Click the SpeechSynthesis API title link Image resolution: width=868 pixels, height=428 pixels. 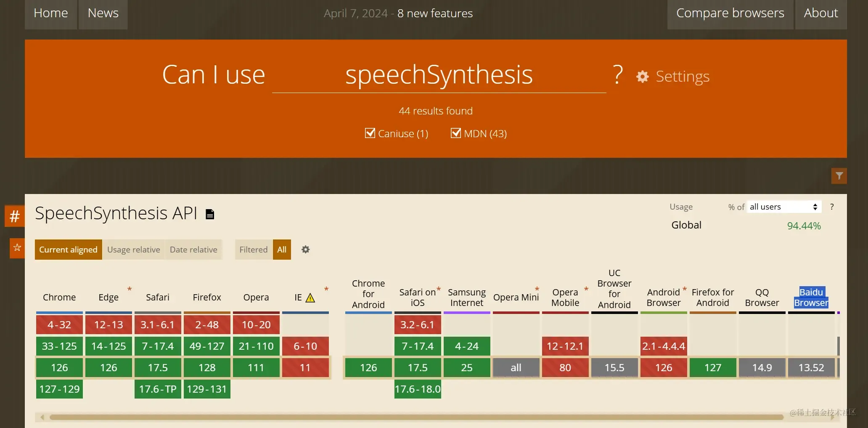(116, 213)
